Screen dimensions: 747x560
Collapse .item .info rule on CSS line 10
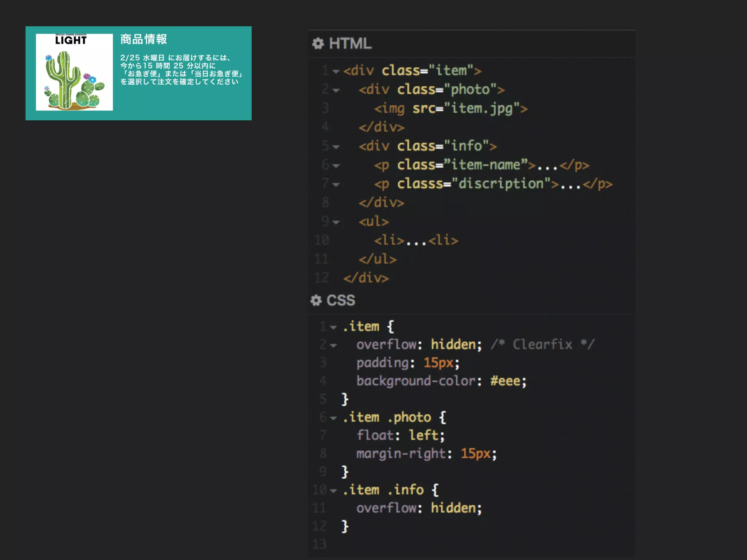333,491
